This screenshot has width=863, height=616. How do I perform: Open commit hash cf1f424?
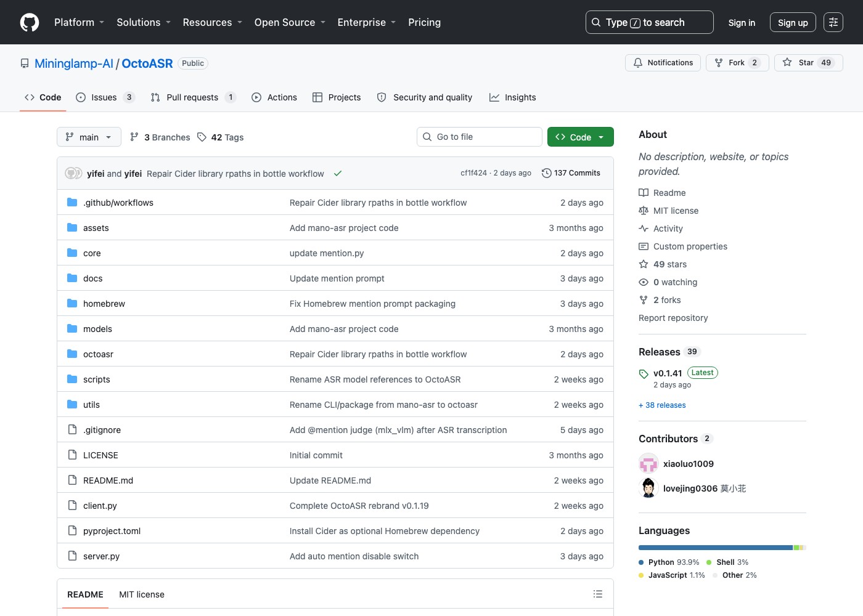473,173
